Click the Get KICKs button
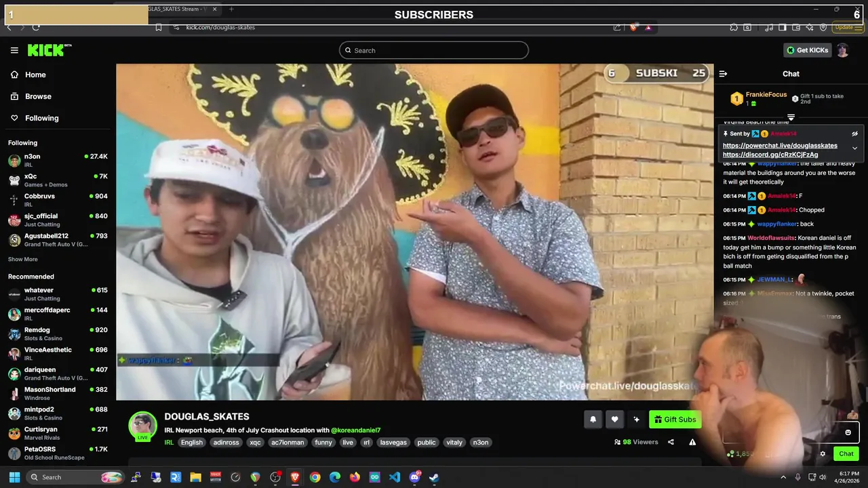 pos(807,50)
